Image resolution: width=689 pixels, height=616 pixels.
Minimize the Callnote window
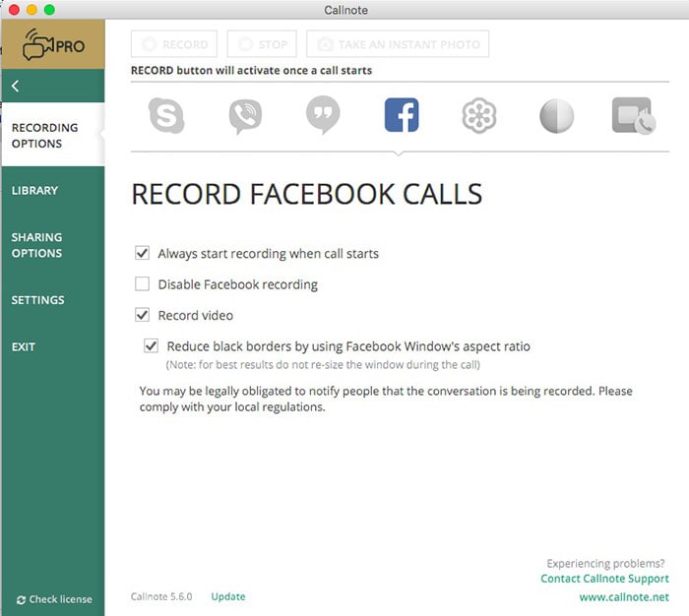31,9
